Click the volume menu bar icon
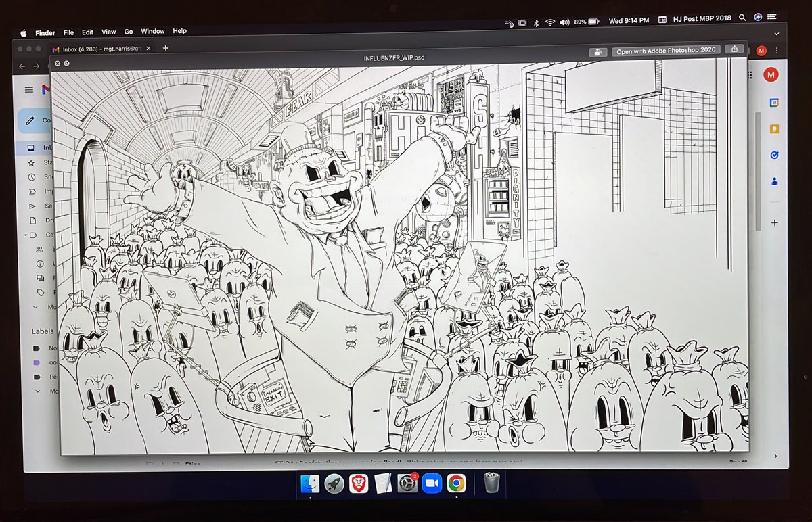The image size is (812, 522). coord(564,22)
